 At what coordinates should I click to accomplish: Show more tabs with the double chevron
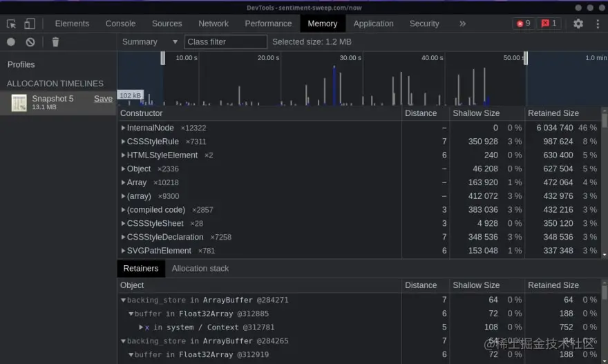tap(462, 23)
